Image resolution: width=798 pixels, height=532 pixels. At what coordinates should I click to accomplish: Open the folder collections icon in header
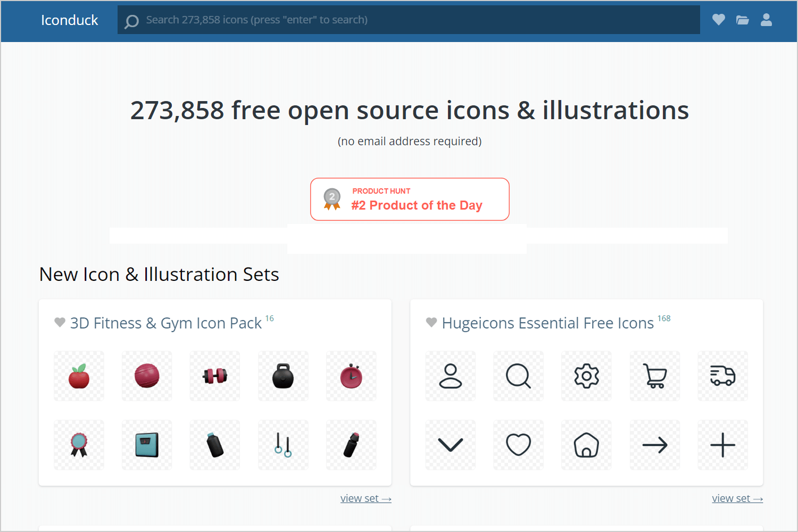(x=743, y=20)
